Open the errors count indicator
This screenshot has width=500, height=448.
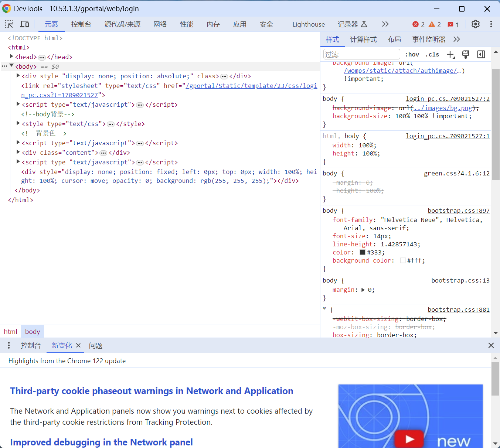(x=418, y=24)
